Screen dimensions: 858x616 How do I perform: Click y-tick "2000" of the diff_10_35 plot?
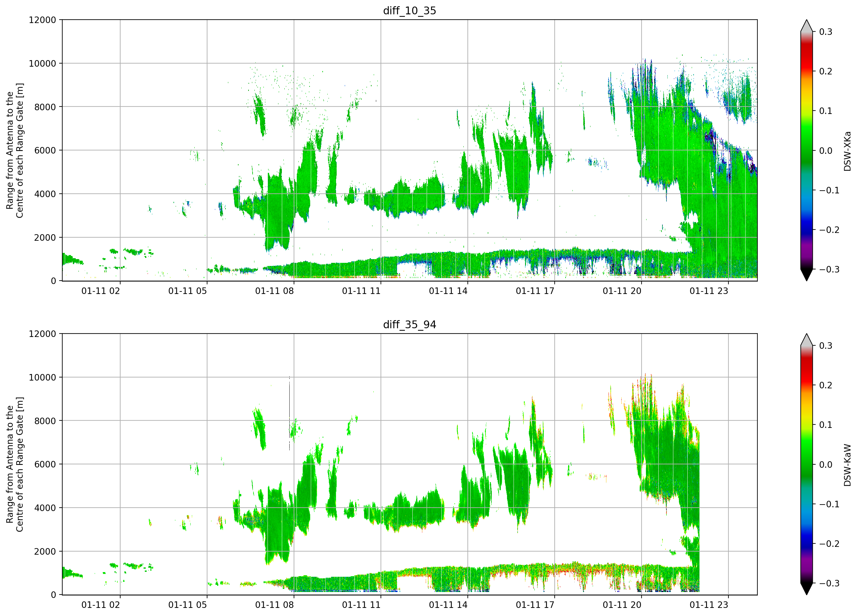click(x=45, y=238)
